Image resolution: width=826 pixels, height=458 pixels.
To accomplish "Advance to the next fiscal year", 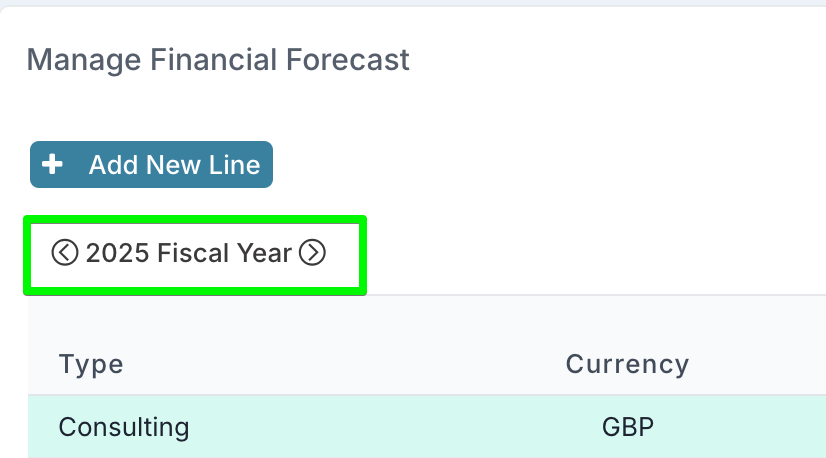I will click(312, 252).
